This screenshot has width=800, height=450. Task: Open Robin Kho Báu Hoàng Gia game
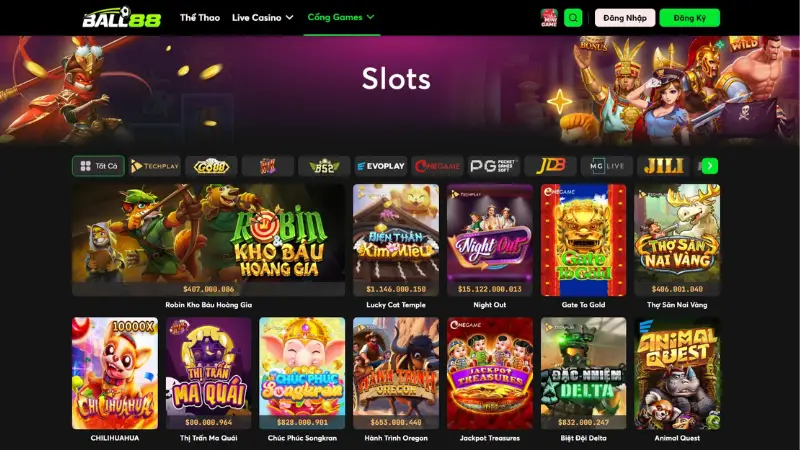pyautogui.click(x=208, y=240)
